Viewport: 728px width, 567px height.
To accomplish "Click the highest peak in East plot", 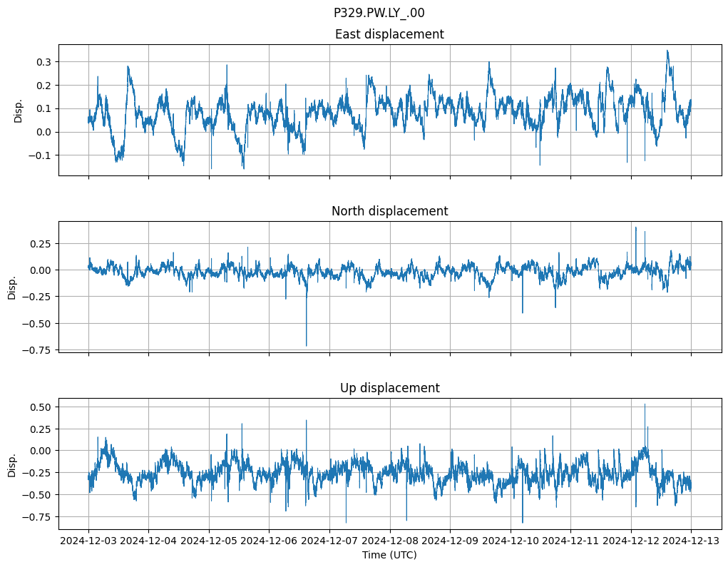I will pyautogui.click(x=667, y=51).
